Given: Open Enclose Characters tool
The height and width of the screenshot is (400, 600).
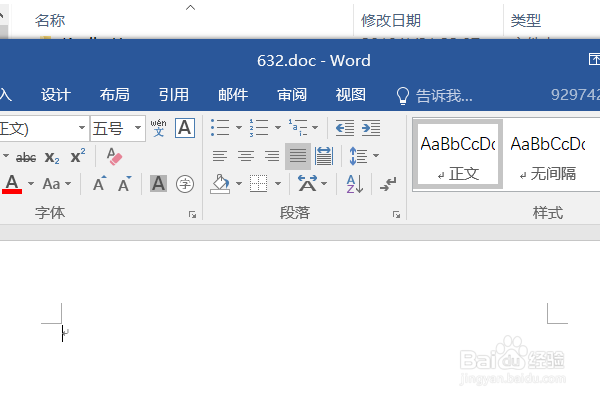Looking at the screenshot, I should tap(185, 184).
